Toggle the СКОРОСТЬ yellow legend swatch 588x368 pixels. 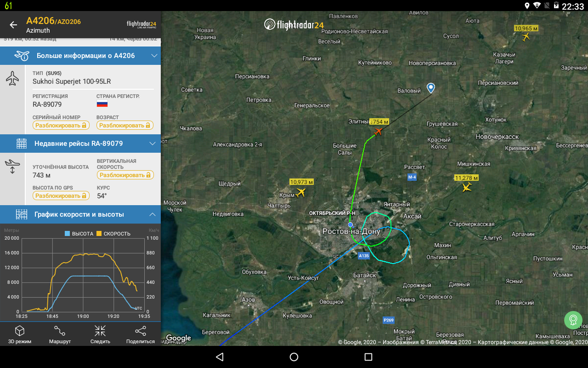(99, 234)
